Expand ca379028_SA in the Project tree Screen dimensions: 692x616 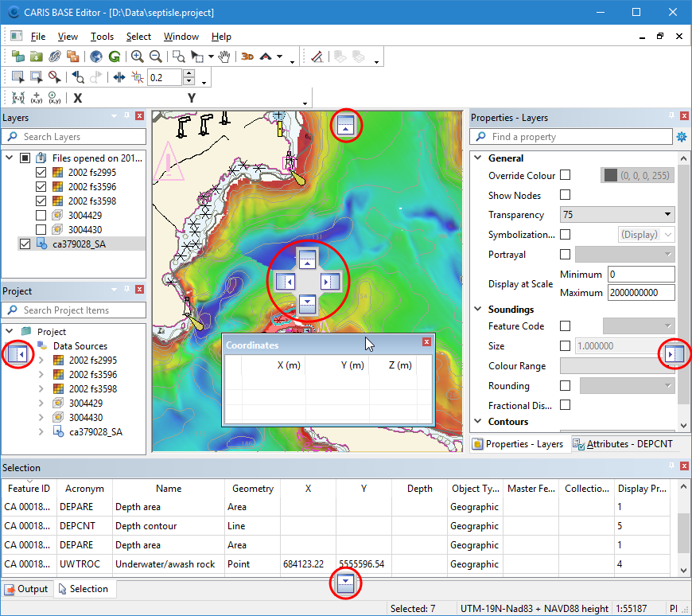[41, 432]
